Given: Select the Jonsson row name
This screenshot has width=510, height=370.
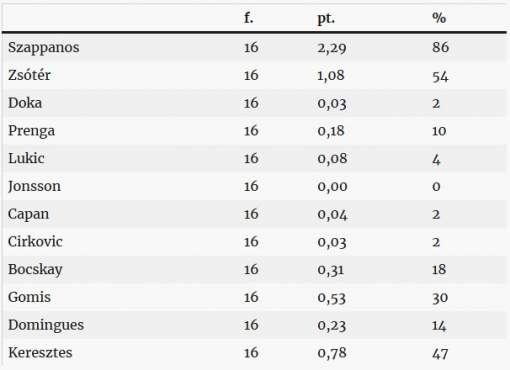Looking at the screenshot, I should click(x=34, y=186).
